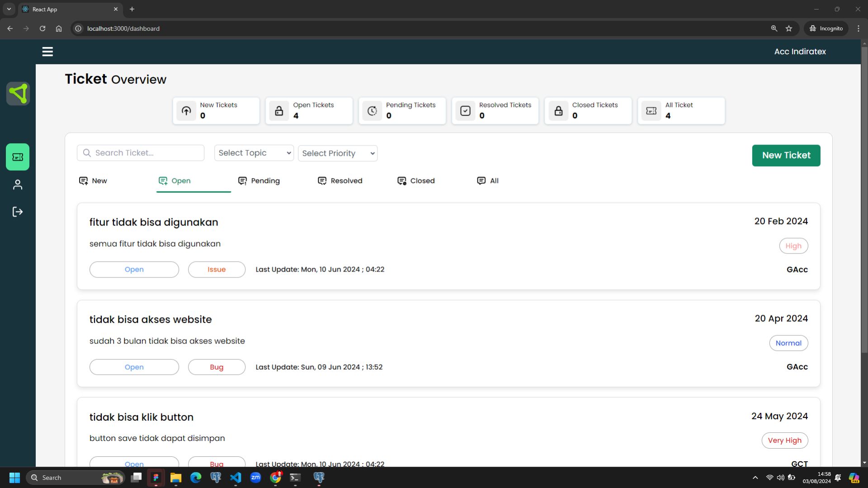Click the New Tickets upload icon

coord(186,111)
